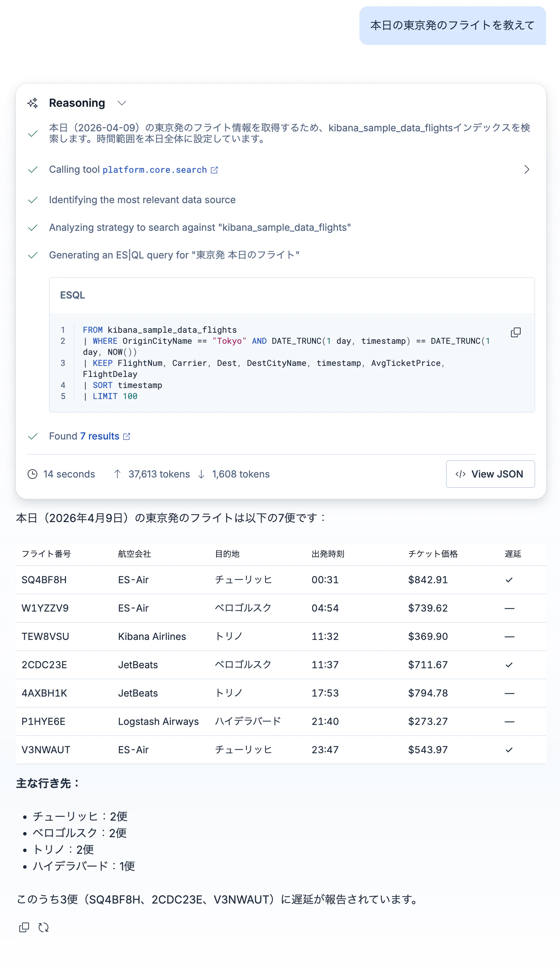Select flight number SQ4BF8H
The height and width of the screenshot is (973, 560).
click(44, 580)
